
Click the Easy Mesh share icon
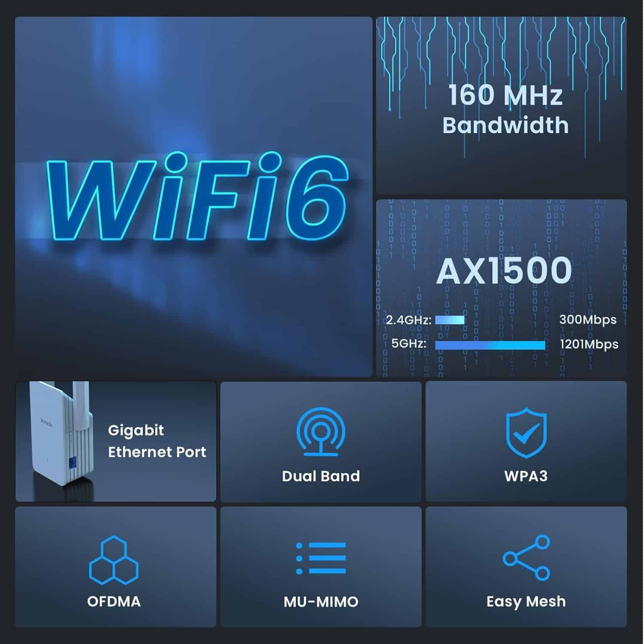pyautogui.click(x=526, y=558)
